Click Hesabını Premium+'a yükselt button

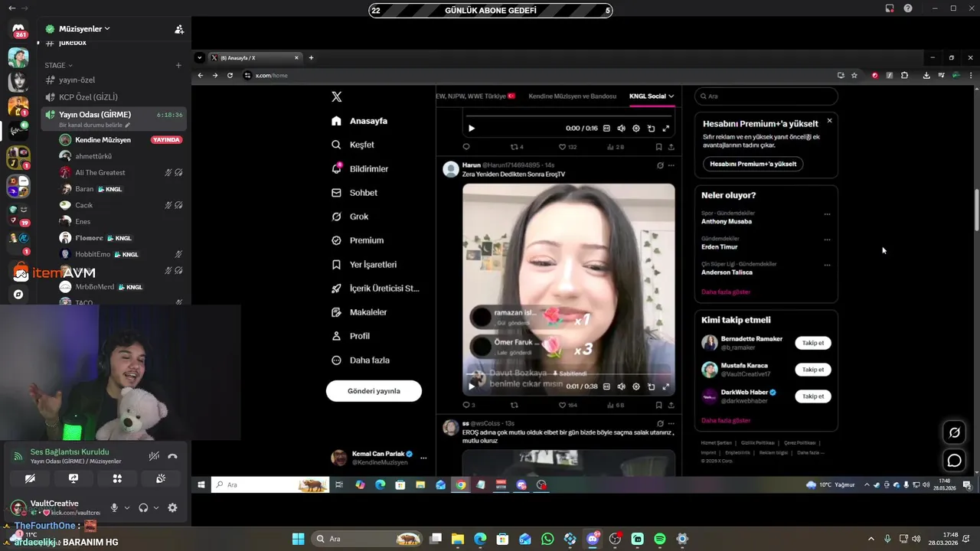click(753, 164)
